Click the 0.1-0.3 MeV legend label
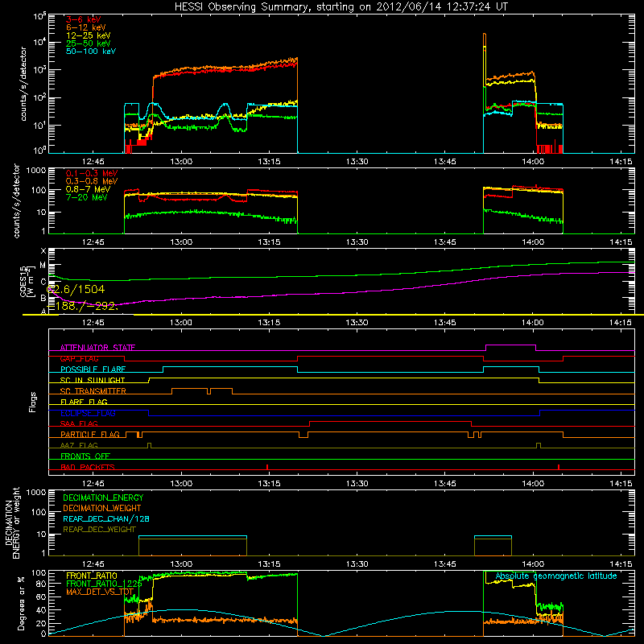The height and width of the screenshot is (644, 644). tap(92, 173)
